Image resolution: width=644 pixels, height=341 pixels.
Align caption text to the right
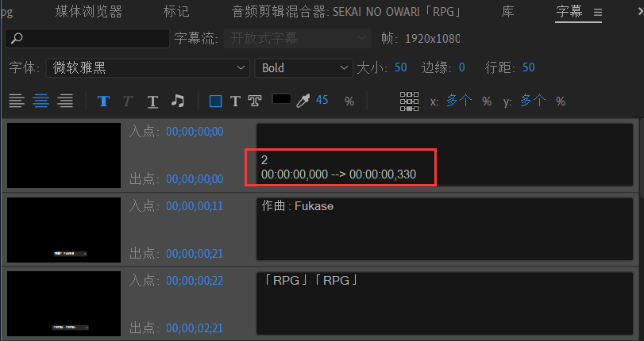click(65, 101)
